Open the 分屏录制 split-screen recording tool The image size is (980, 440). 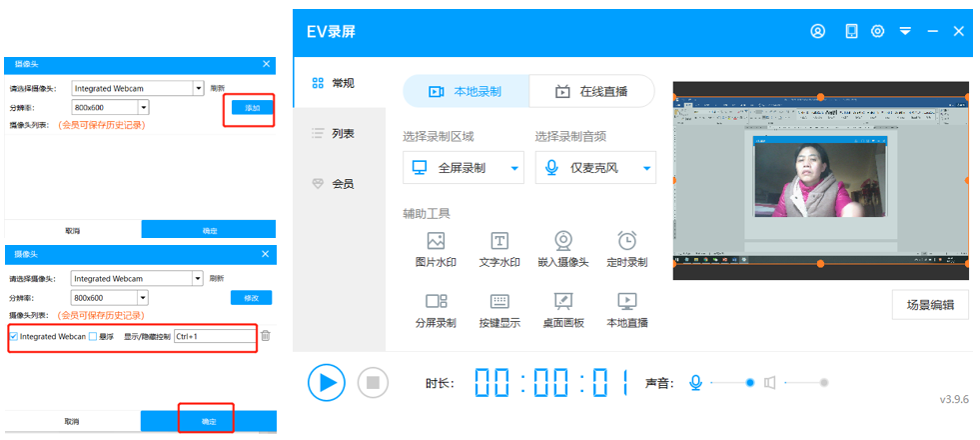click(436, 310)
